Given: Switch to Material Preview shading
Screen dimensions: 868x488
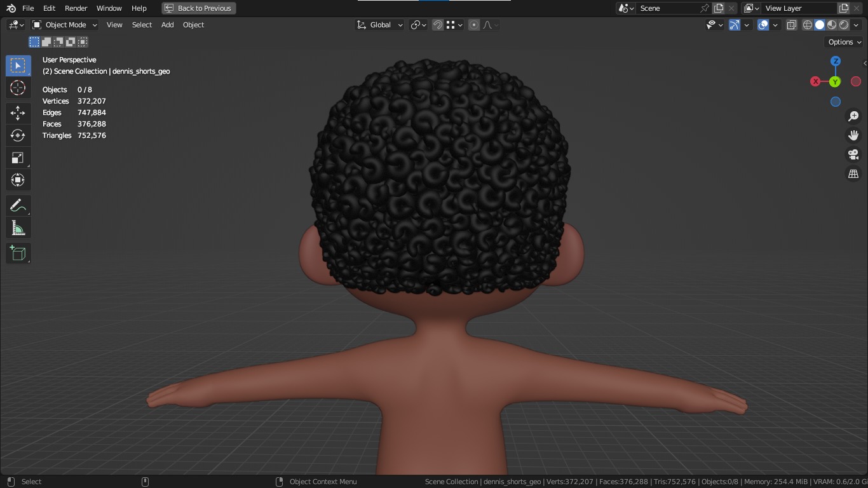Looking at the screenshot, I should click(832, 25).
